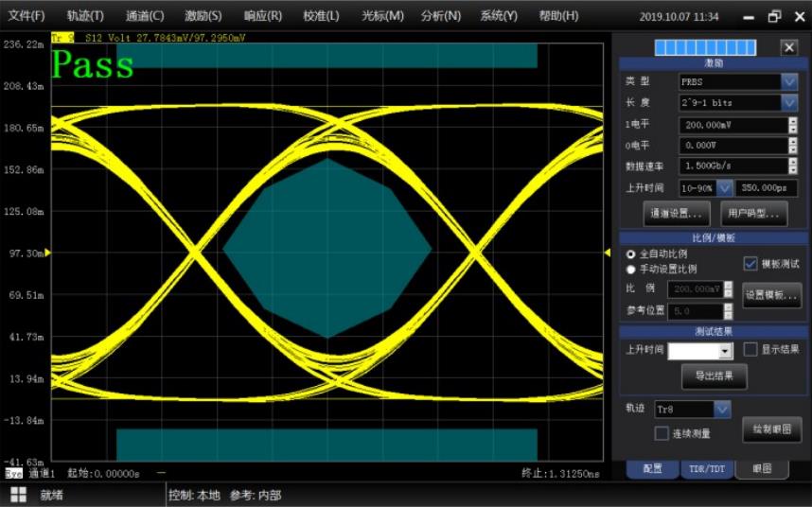Toggle the 模板测试 checkbox
The image size is (812, 507).
[750, 264]
